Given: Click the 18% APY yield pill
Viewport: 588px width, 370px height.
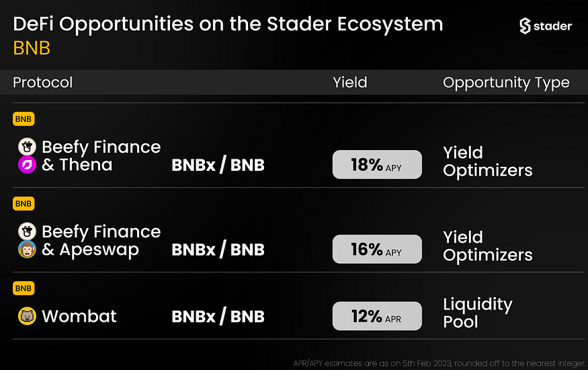Looking at the screenshot, I should [x=377, y=165].
